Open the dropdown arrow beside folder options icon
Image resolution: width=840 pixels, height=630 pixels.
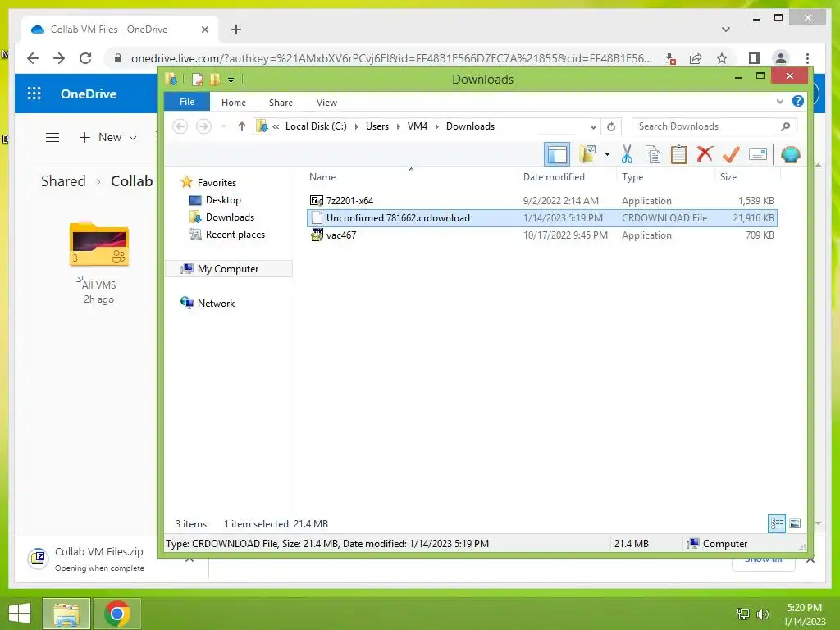[607, 154]
